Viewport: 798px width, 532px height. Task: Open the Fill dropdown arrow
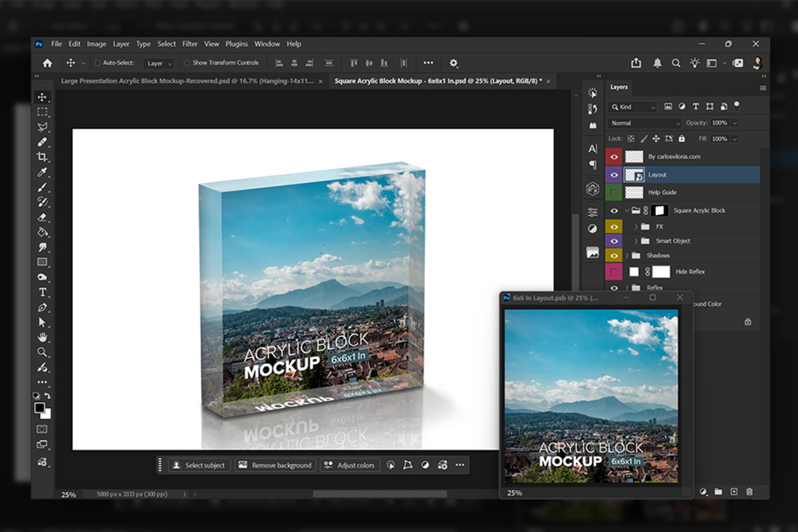[x=734, y=139]
